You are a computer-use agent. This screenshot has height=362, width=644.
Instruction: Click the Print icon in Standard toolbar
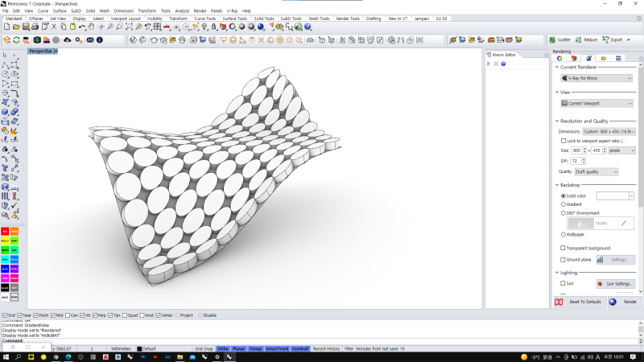click(35, 27)
